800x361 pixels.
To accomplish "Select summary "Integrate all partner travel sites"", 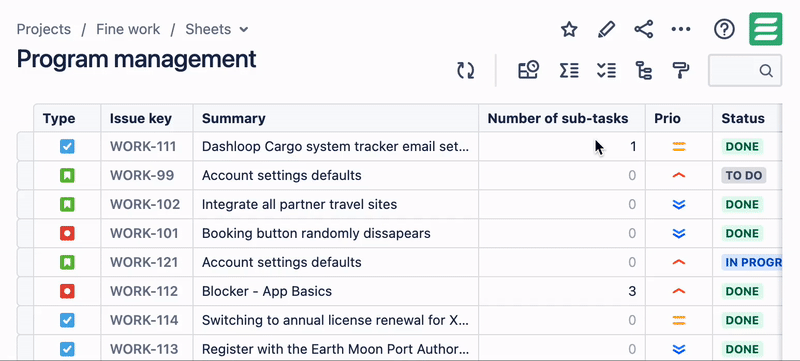I will click(x=299, y=204).
